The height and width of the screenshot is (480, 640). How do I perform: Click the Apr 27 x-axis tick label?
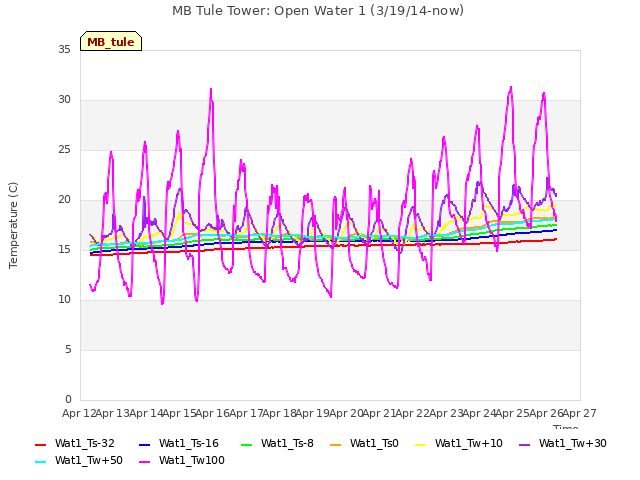pyautogui.click(x=580, y=414)
